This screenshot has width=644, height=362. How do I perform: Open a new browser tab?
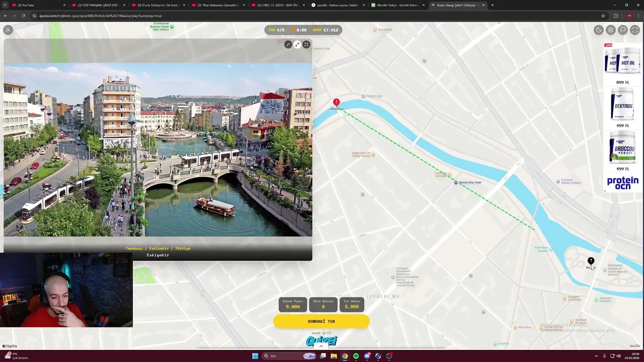(492, 5)
